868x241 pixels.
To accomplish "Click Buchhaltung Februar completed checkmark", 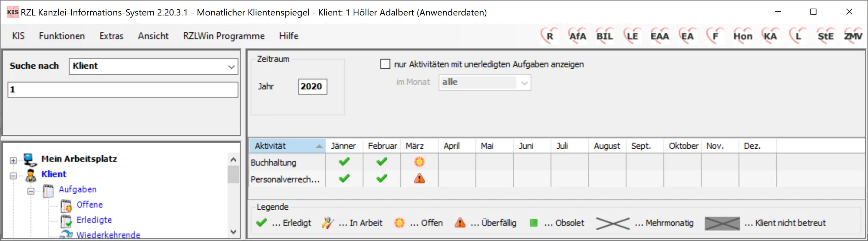I will click(382, 162).
